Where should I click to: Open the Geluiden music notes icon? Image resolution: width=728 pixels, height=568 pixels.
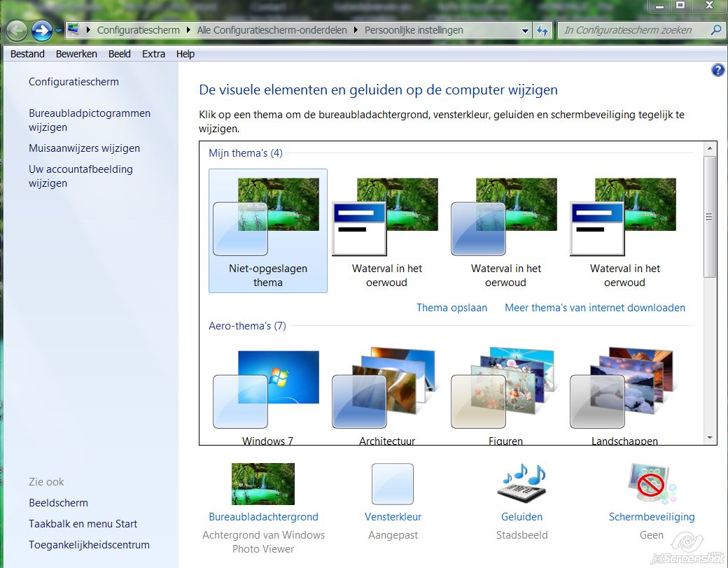(x=521, y=483)
